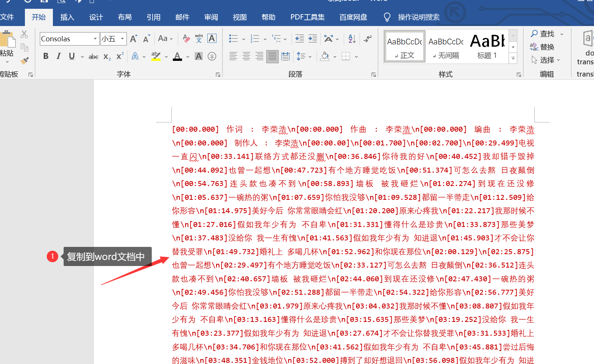The image size is (594, 364).
Task: Click the Bullets list icon
Action: pos(233,39)
